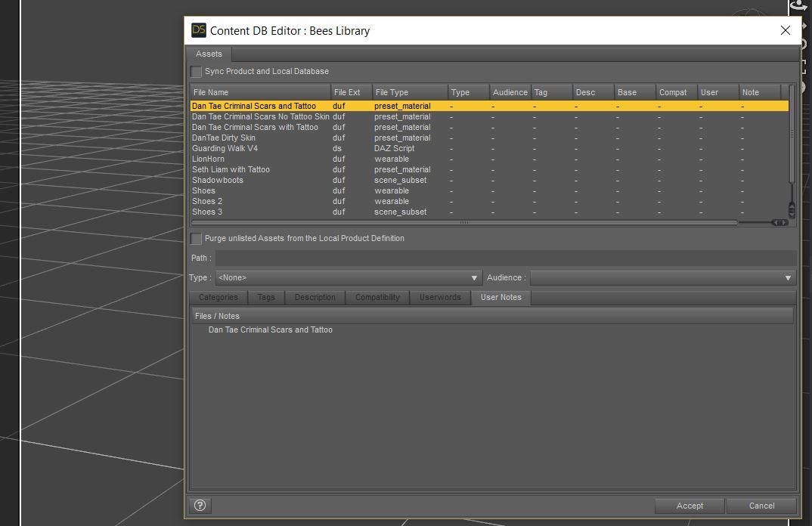Select the Shoes 2 asset row
The height and width of the screenshot is (526, 812).
489,201
